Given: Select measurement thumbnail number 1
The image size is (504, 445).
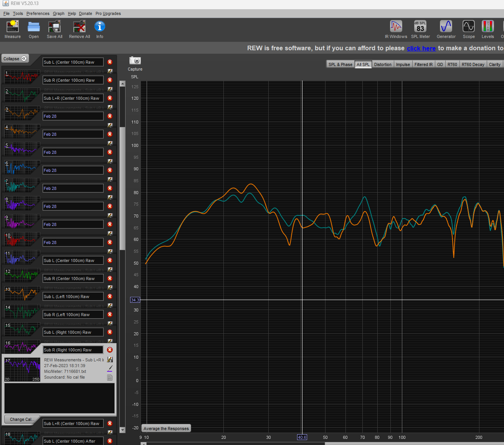Looking at the screenshot, I should [x=22, y=77].
